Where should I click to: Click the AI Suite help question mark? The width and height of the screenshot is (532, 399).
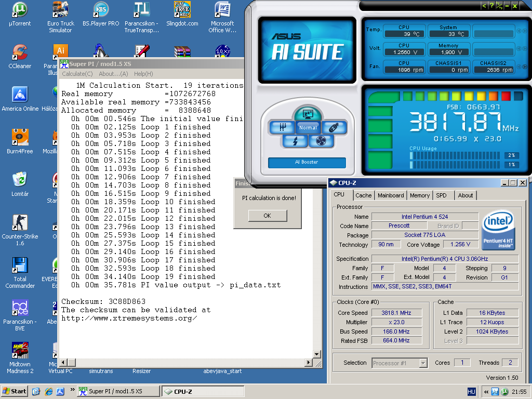click(491, 6)
